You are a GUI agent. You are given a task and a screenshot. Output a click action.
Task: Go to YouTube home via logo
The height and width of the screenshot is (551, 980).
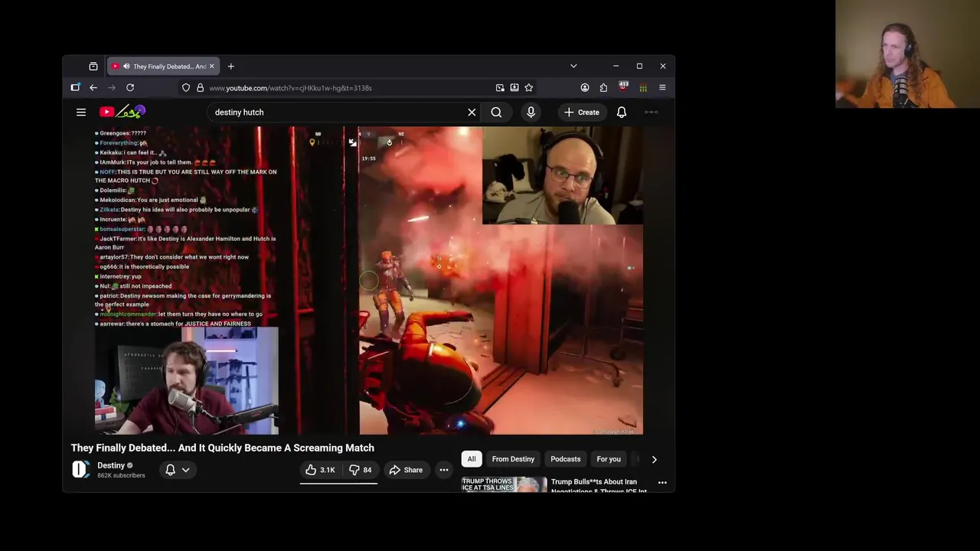122,112
